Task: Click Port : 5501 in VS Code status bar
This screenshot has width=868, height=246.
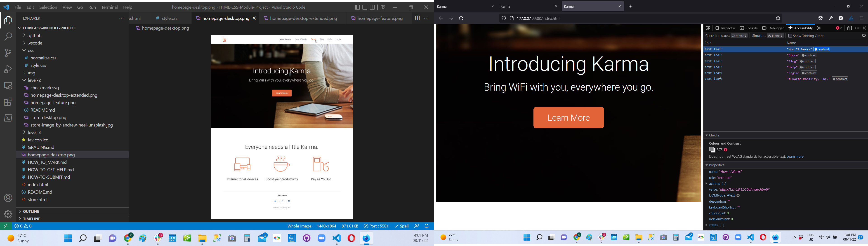Action: pos(376,226)
